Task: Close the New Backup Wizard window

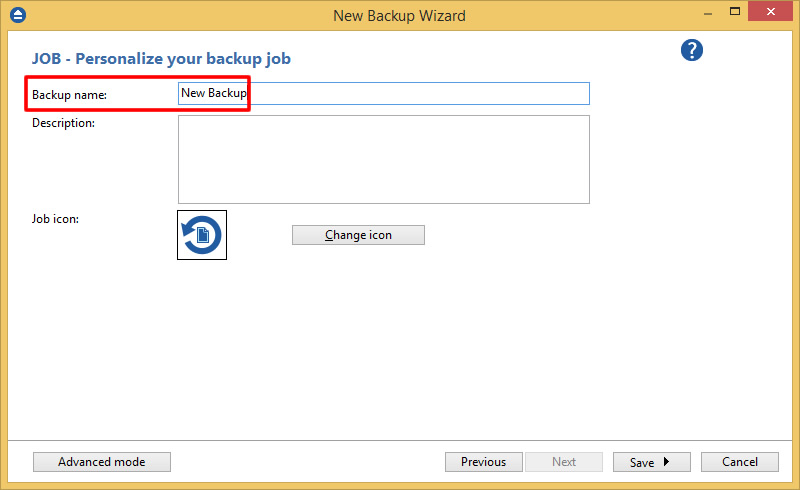Action: click(775, 13)
